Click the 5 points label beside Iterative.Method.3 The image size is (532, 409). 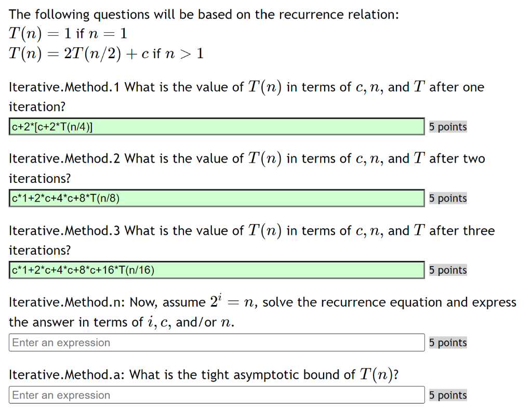(447, 270)
